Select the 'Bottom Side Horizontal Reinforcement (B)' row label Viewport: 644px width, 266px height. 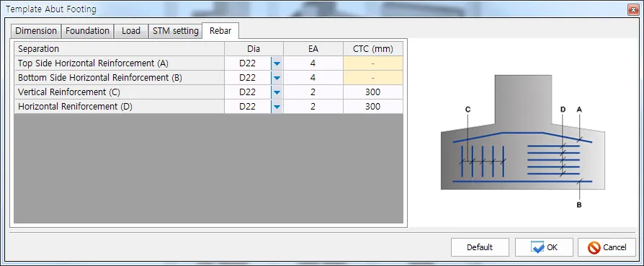[x=120, y=78]
